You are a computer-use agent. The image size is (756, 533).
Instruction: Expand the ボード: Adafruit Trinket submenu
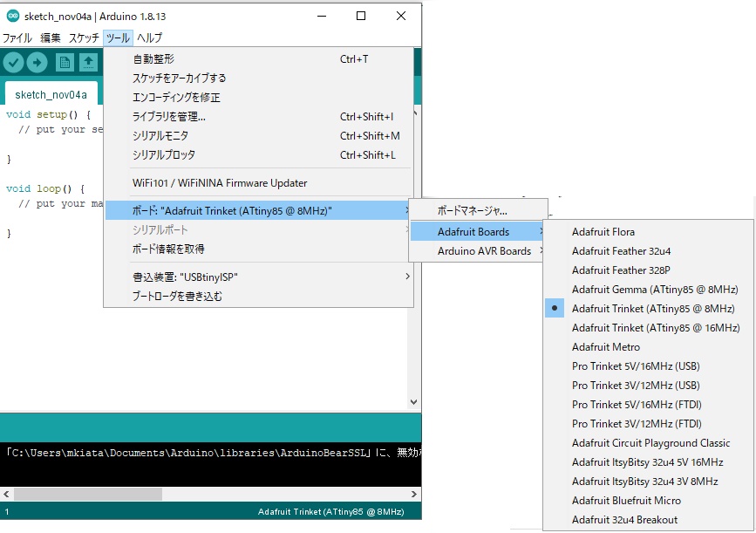tap(258, 211)
